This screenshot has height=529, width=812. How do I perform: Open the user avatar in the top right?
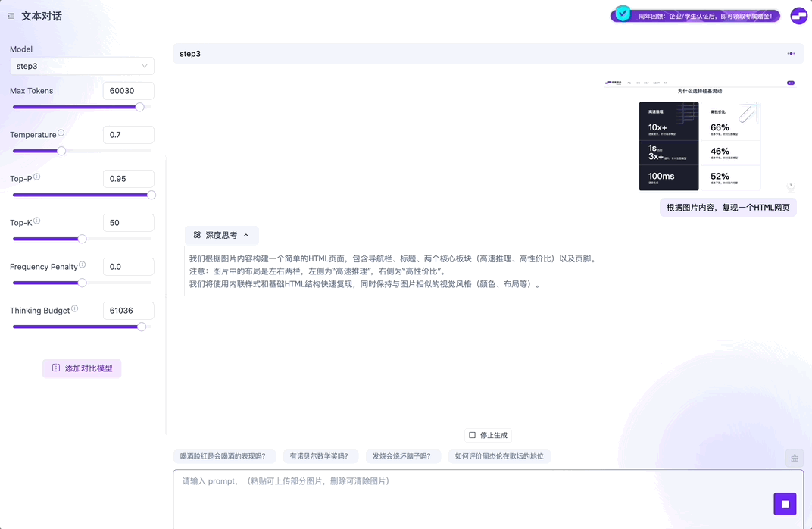coord(799,16)
